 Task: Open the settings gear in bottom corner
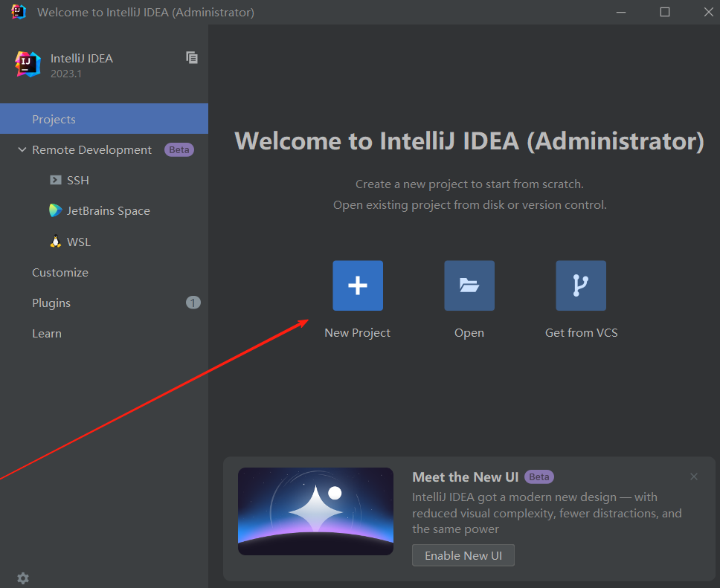pos(23,578)
